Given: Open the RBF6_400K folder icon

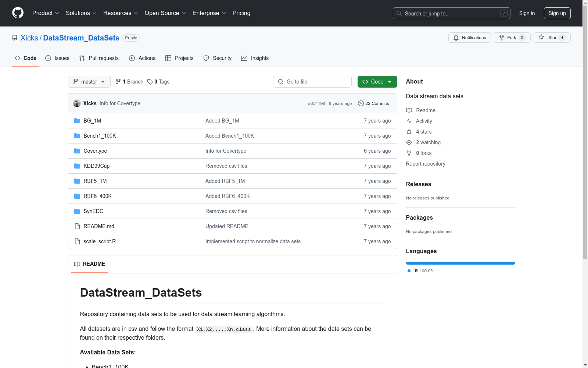Looking at the screenshot, I should [x=77, y=196].
